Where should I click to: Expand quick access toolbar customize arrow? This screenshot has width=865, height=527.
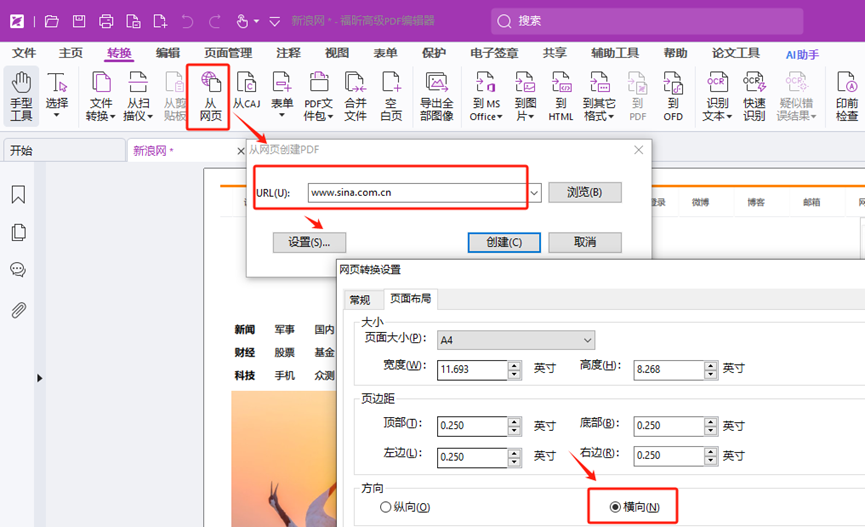(x=275, y=22)
